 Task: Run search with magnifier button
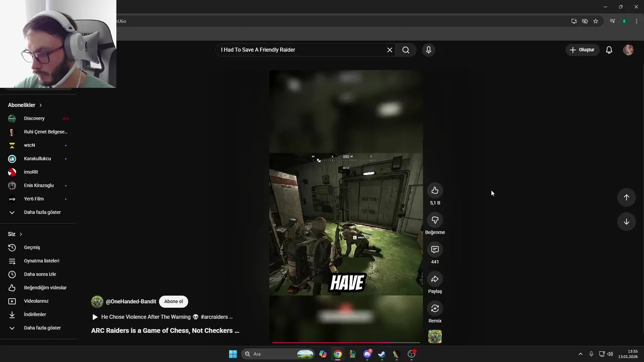pyautogui.click(x=406, y=50)
